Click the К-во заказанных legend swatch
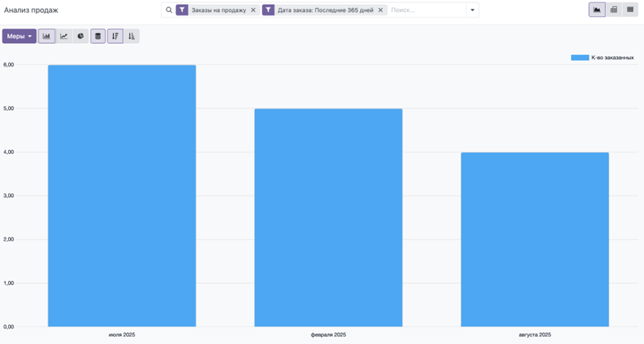 coord(580,57)
